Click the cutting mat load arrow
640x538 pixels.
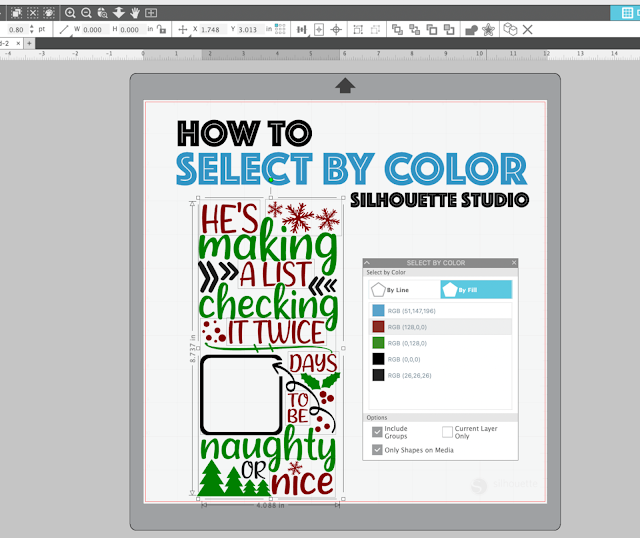point(345,85)
